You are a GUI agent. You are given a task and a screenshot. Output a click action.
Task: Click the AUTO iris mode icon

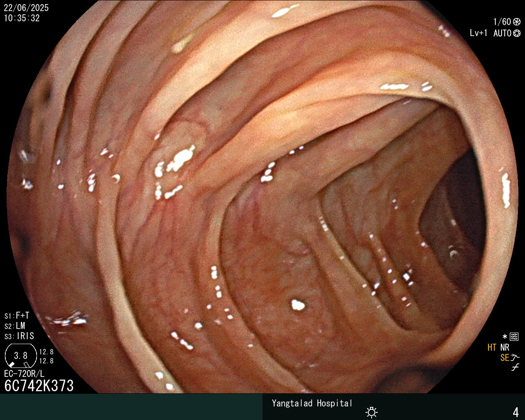pos(517,33)
